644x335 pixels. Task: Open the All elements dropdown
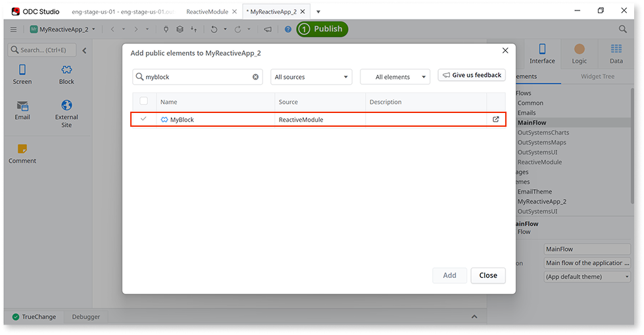(x=395, y=77)
